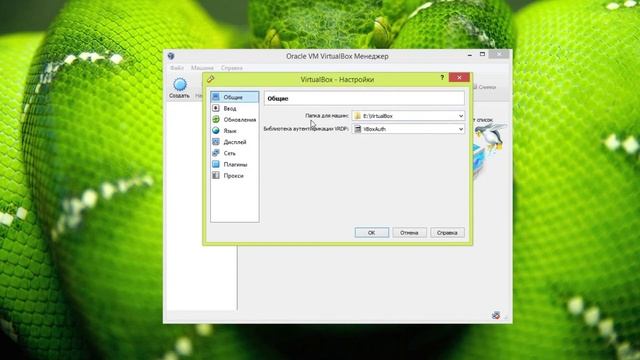Click the Обновления green refresh icon
Screen dimensions: 640x360
(x=216, y=119)
